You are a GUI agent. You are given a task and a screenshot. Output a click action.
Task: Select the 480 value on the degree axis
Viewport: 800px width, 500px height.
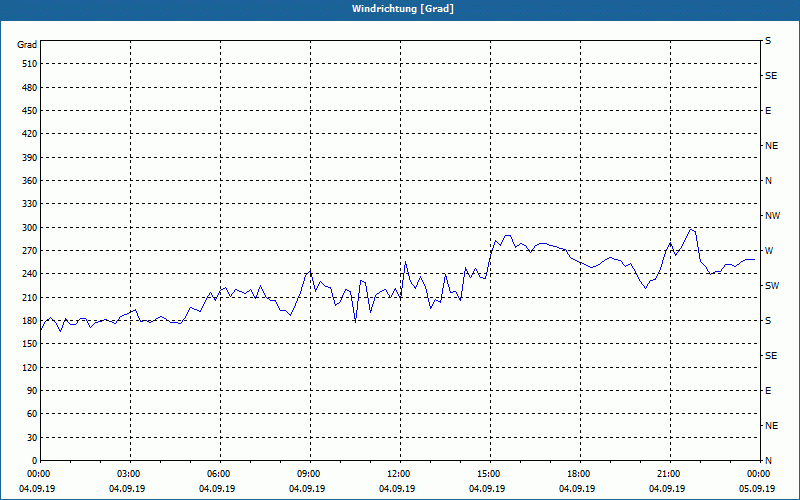point(30,88)
